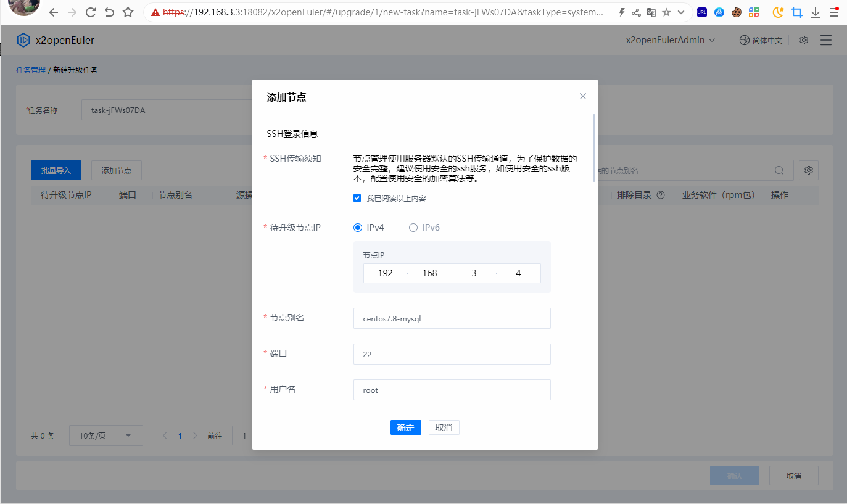Bookmark the page with the left star icon
The image size is (847, 504).
[128, 12]
